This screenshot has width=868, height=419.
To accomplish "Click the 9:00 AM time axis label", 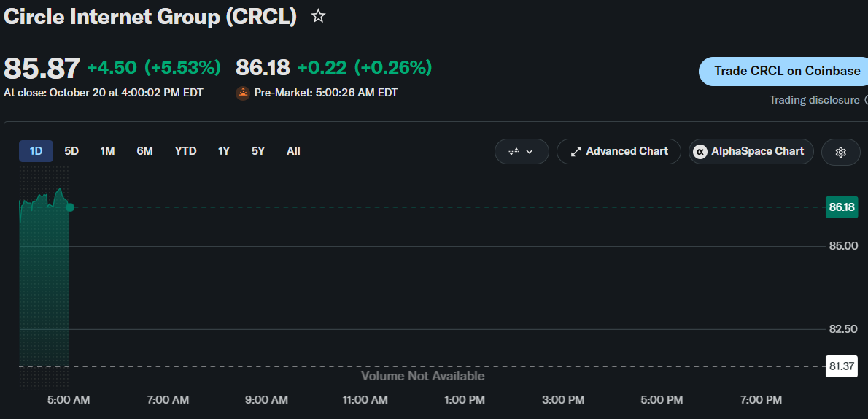I will point(266,399).
